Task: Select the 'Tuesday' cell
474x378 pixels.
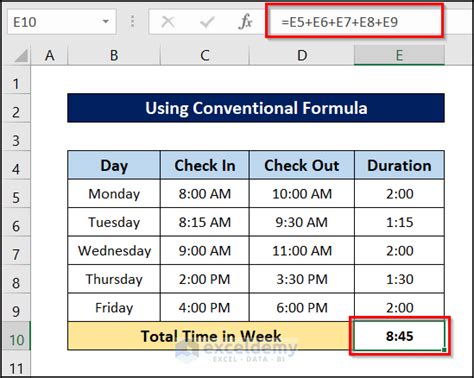Action: point(114,222)
